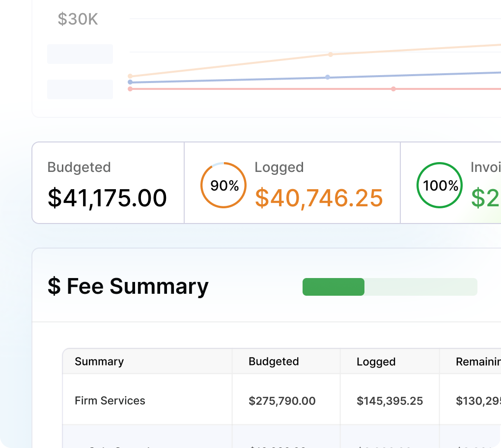Click the blue line's middle data point
This screenshot has width=501, height=448.
[328, 77]
